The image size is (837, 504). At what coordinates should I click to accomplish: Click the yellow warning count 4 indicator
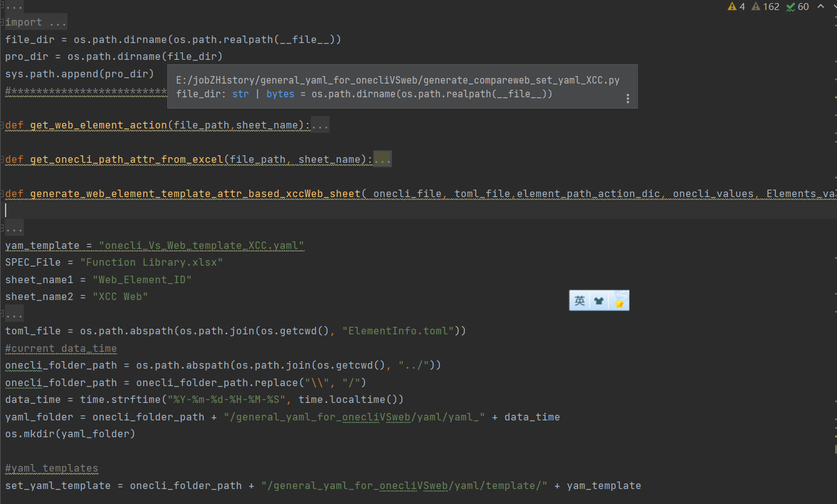tap(736, 7)
